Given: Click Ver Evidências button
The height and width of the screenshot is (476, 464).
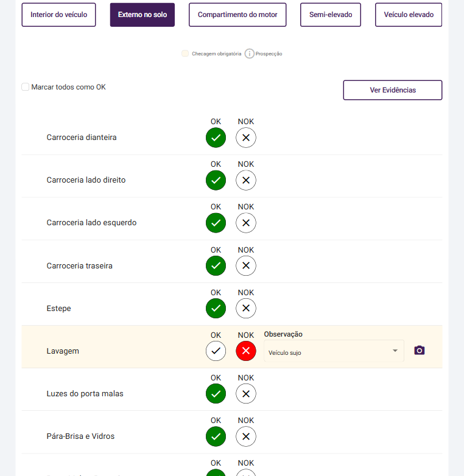Looking at the screenshot, I should (393, 90).
